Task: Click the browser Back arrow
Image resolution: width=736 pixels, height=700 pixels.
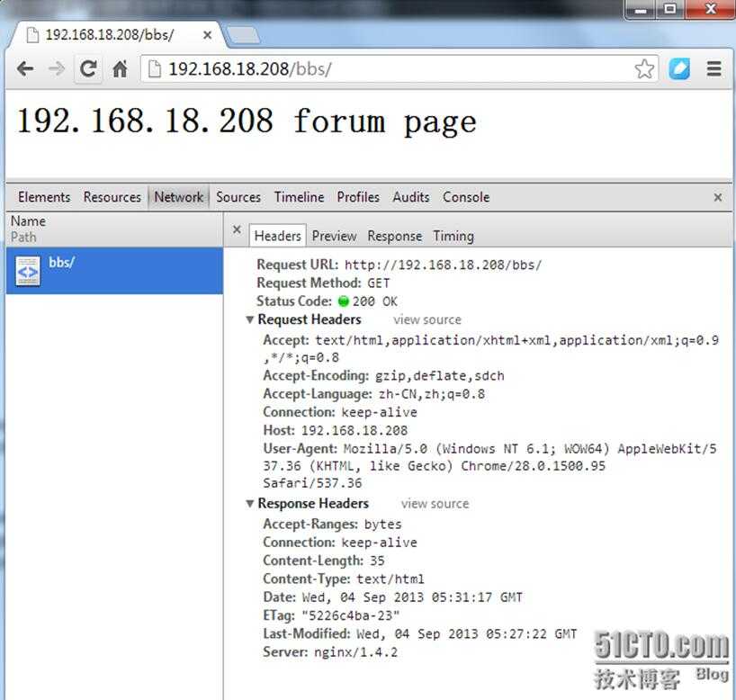Action: tap(25, 69)
